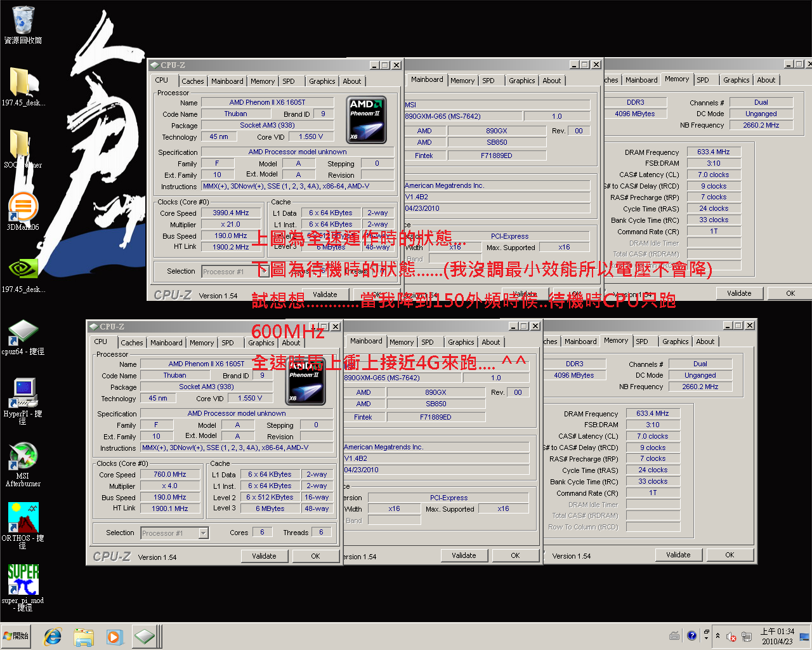Click OK in upper Memory CPU-Z window
Image resolution: width=812 pixels, height=650 pixels.
[790, 293]
